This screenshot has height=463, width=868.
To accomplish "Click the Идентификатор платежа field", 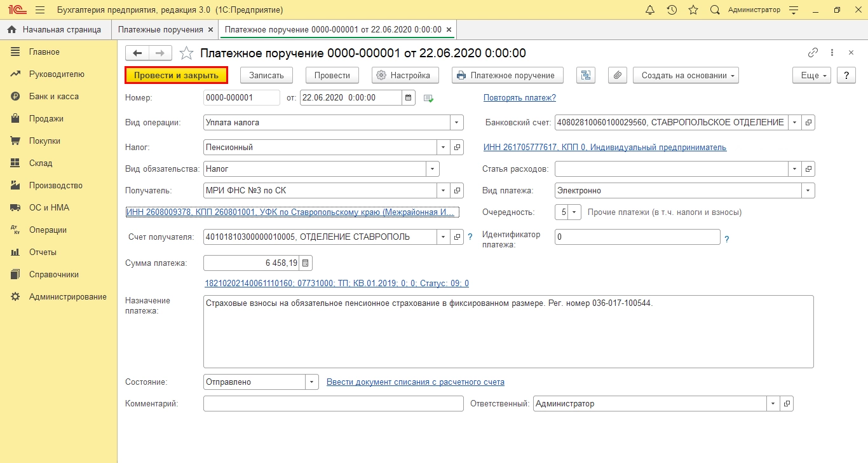I will click(637, 237).
